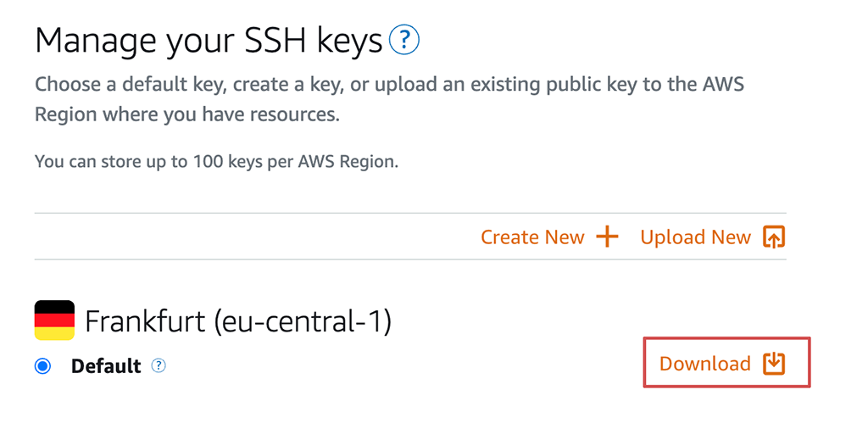Click the Download link text

pyautogui.click(x=704, y=364)
